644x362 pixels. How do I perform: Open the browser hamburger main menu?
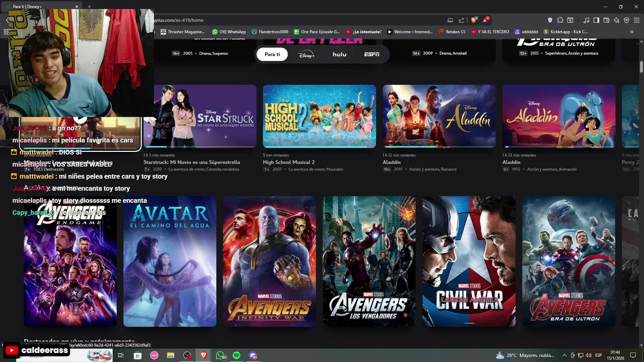coord(636,20)
